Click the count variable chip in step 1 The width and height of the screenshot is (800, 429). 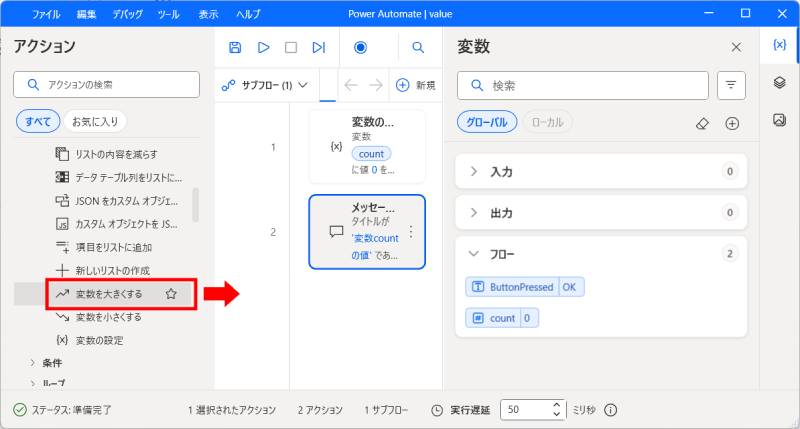click(371, 154)
